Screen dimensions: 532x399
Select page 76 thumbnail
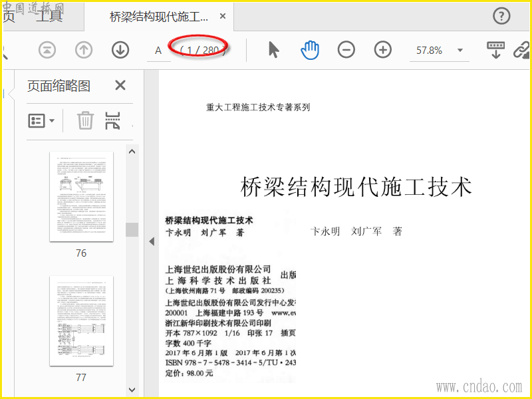[x=81, y=196]
